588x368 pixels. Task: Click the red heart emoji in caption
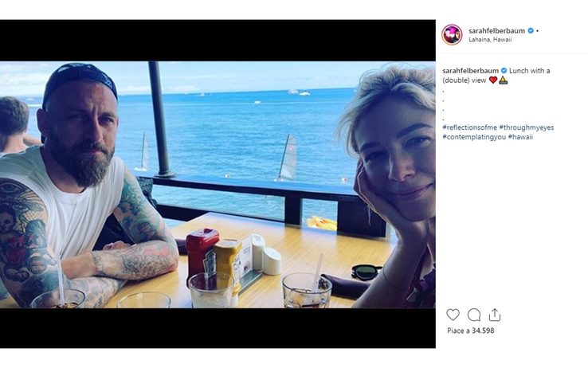click(x=493, y=80)
